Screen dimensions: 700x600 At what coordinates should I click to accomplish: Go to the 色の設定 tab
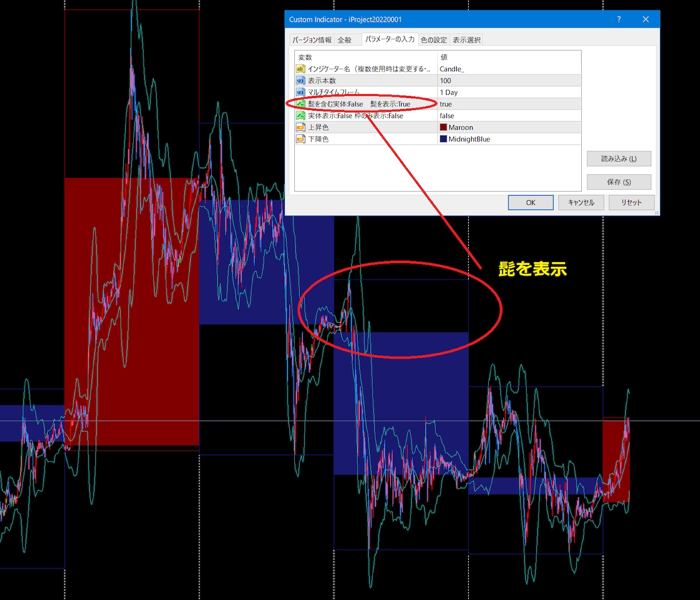434,40
